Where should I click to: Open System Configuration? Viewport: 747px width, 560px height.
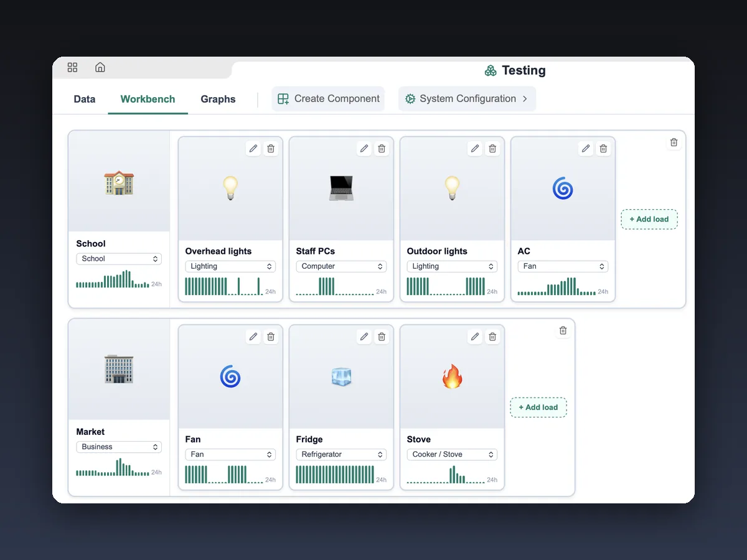467,99
